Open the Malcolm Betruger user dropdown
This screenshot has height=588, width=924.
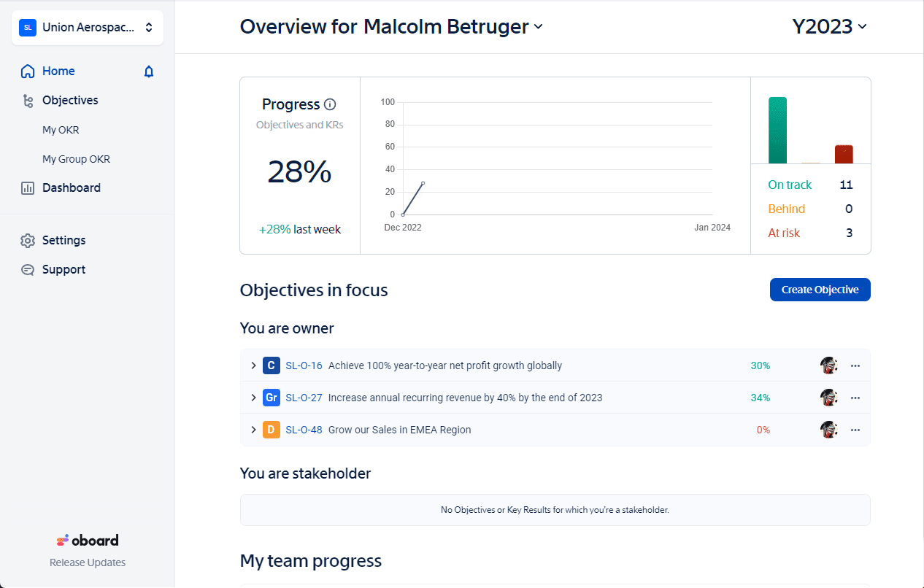click(x=539, y=27)
